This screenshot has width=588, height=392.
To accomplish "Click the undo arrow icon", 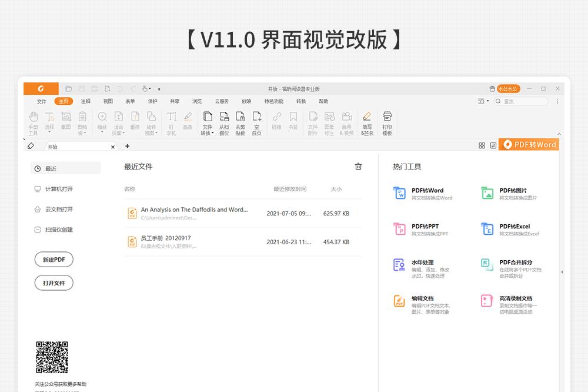I will 120,89.
